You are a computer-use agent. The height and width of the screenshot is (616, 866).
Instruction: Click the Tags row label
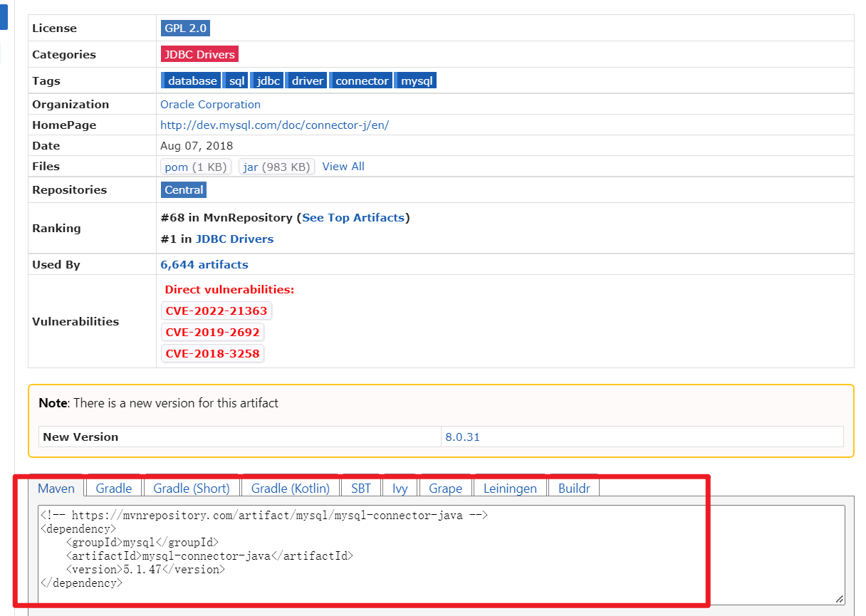[46, 80]
